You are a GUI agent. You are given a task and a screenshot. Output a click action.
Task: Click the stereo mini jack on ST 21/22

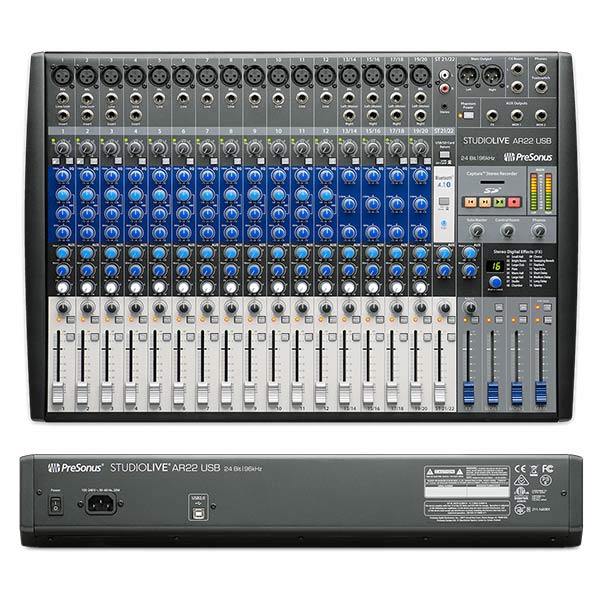(444, 106)
